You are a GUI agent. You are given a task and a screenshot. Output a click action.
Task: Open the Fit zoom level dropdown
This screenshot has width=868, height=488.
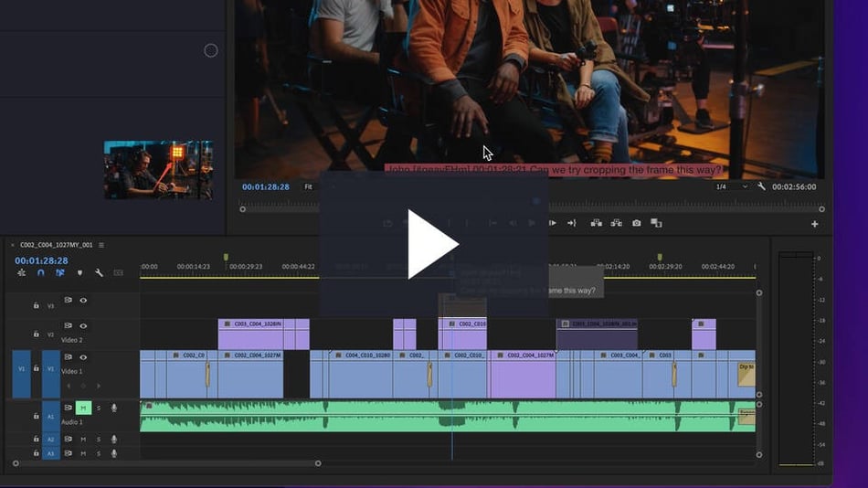(x=309, y=186)
